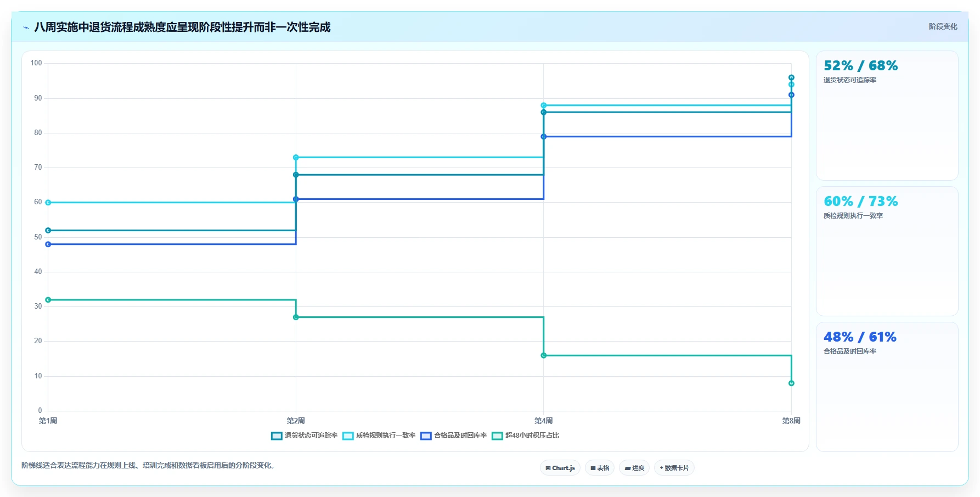Click the Chart.js tag button

click(x=560, y=468)
